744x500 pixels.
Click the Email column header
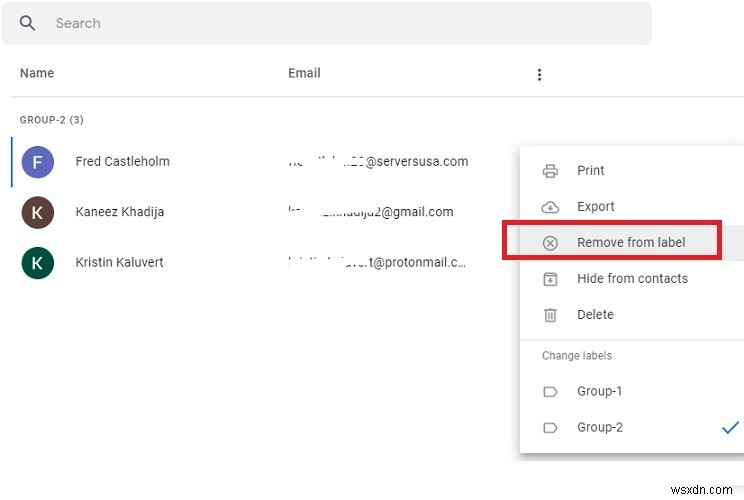coord(304,73)
